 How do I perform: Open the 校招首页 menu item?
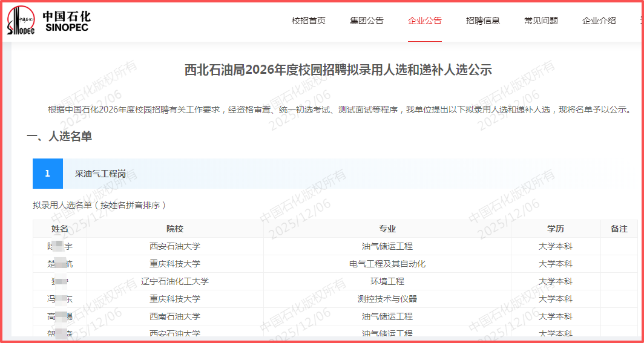point(309,21)
